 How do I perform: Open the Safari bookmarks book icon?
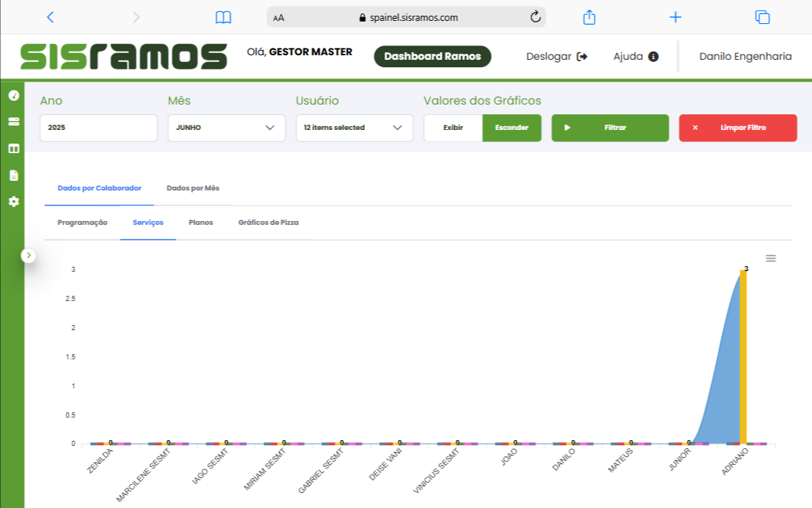tap(223, 17)
